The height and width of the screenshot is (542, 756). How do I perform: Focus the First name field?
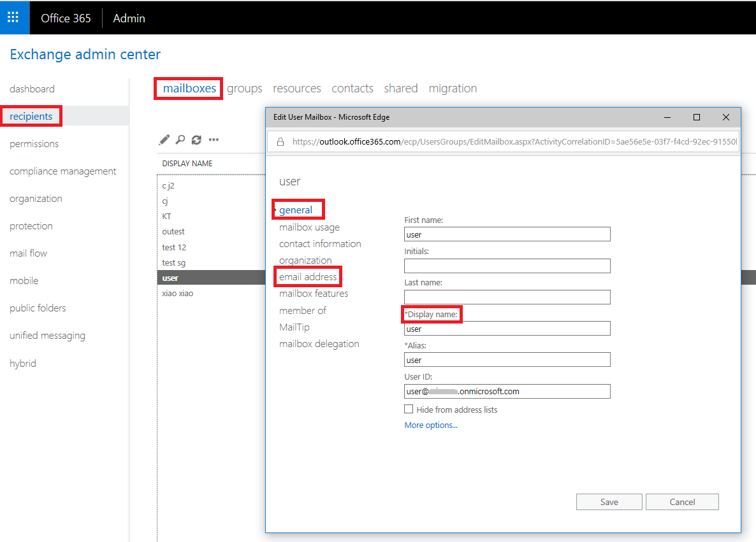(507, 234)
